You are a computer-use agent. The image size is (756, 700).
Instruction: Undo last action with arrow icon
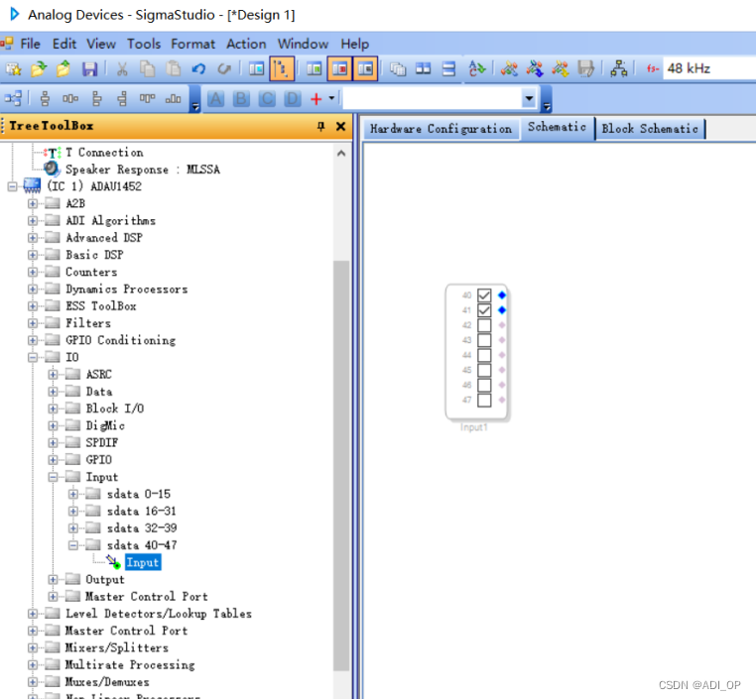pyautogui.click(x=198, y=68)
